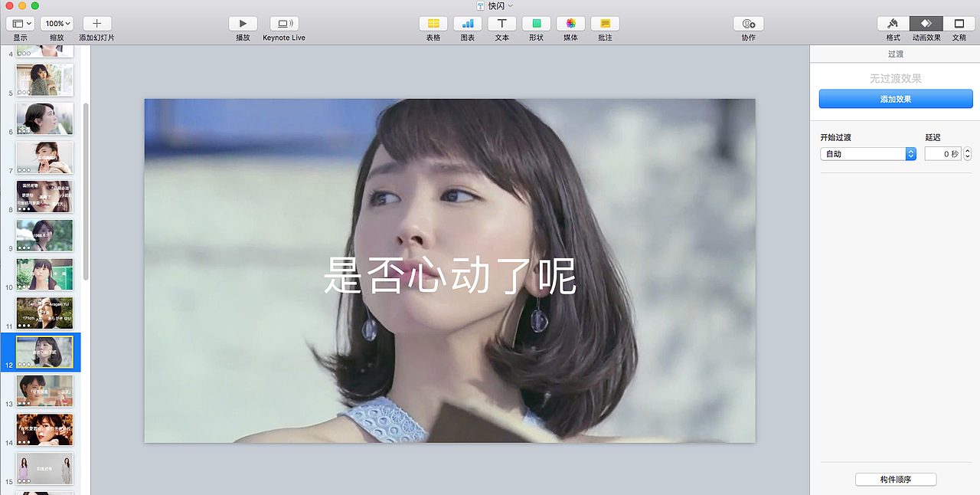Open the 形状 shapes picker
980x495 pixels.
click(536, 25)
